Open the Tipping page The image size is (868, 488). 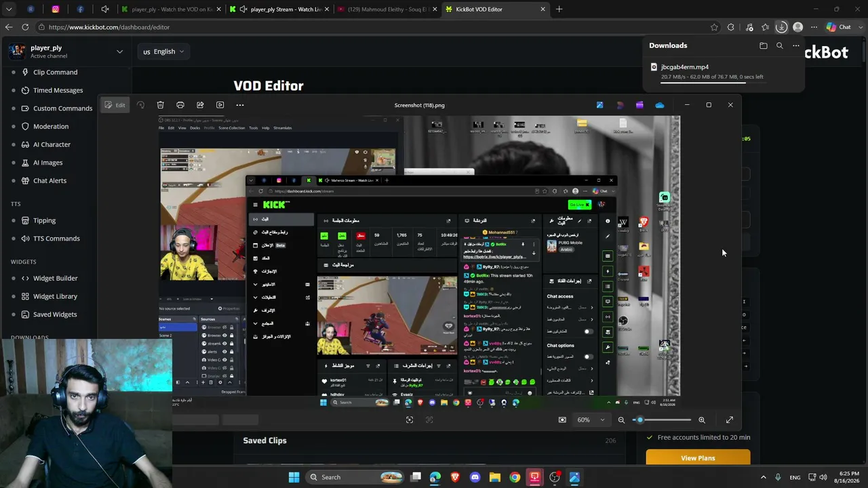[44, 220]
